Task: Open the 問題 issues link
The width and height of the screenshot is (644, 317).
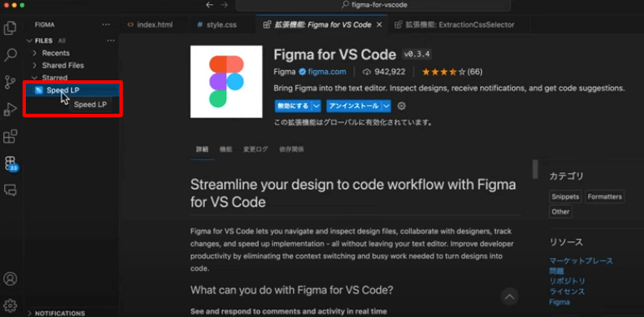Action: point(556,271)
